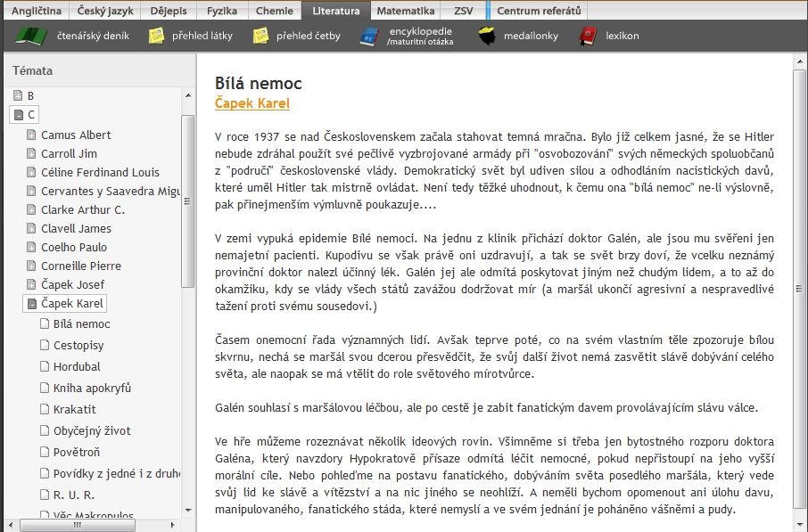
Task: Switch to the Fyzika tab
Action: (222, 11)
